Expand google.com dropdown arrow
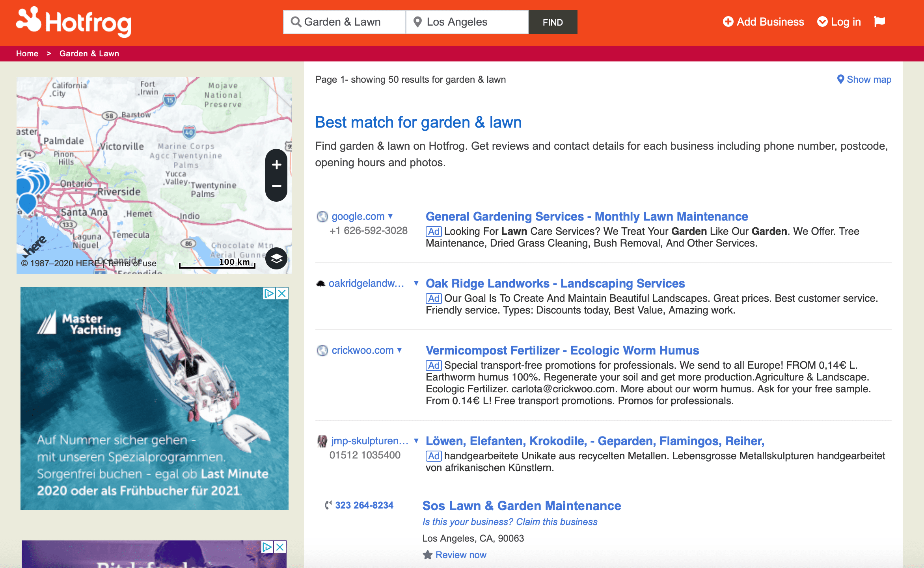This screenshot has height=568, width=924. (391, 216)
